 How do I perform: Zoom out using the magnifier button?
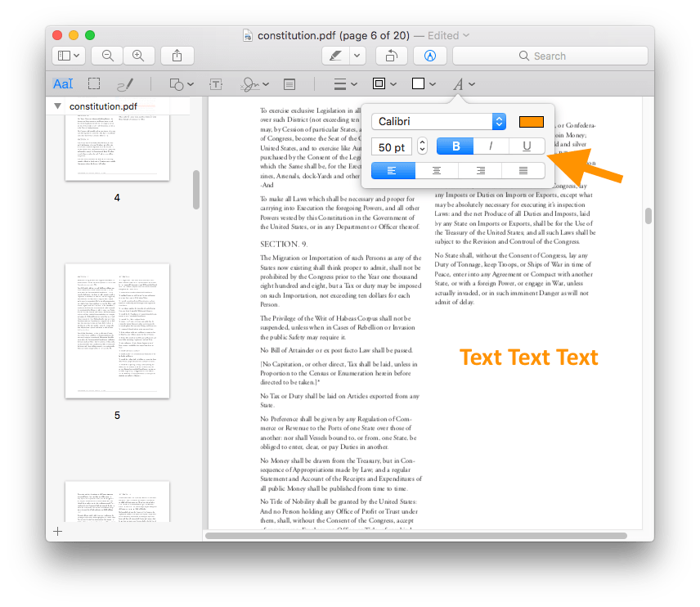click(106, 56)
